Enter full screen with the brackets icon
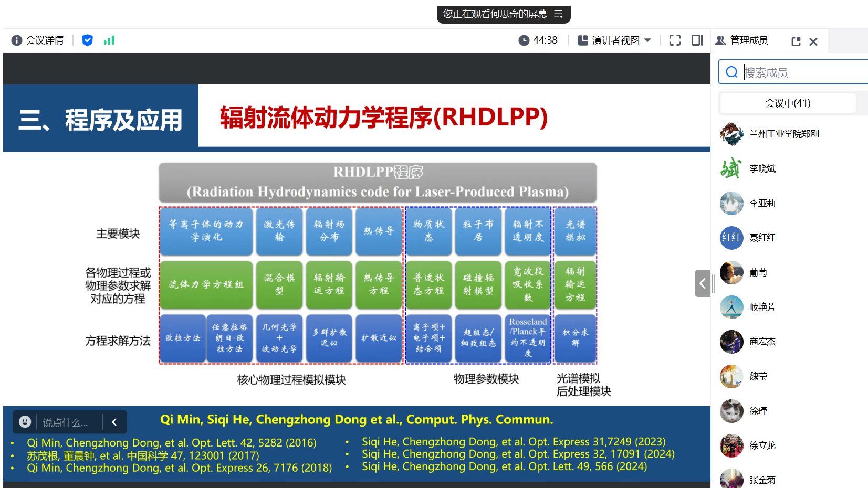 [675, 40]
